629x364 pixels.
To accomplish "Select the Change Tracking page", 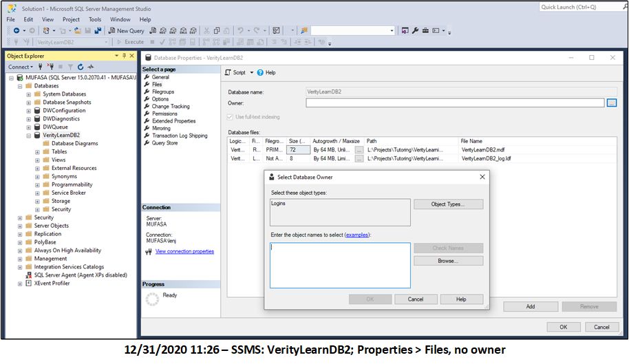I will click(171, 106).
